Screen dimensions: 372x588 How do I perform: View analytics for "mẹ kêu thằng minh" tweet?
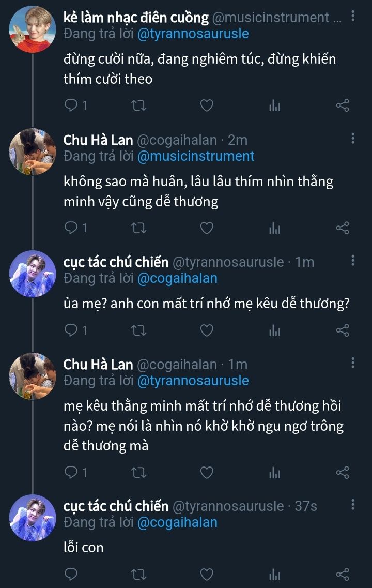(274, 472)
